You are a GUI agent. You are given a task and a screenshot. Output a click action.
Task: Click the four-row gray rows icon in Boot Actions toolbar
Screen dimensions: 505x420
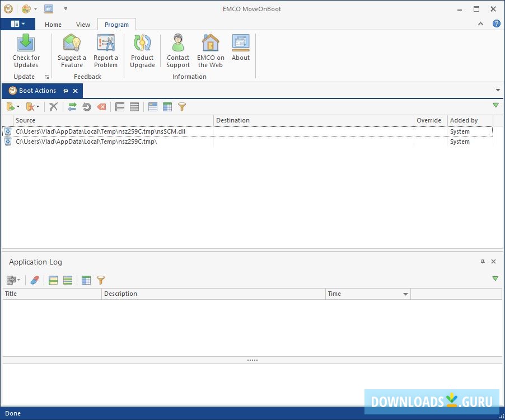(x=134, y=107)
